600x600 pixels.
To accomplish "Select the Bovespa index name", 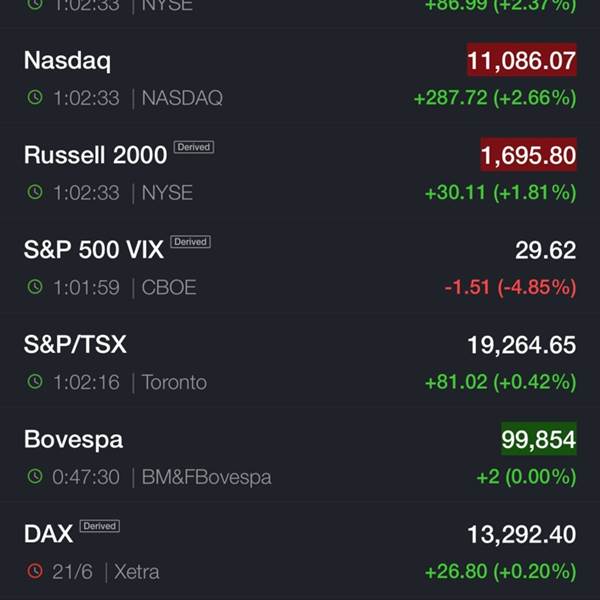I will click(x=73, y=439).
